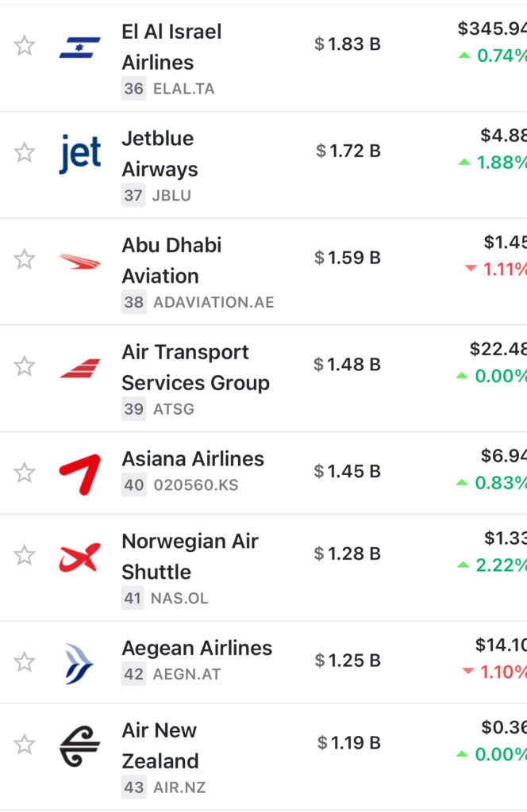Click the Abu Dhabi Aviation logo

(80, 262)
